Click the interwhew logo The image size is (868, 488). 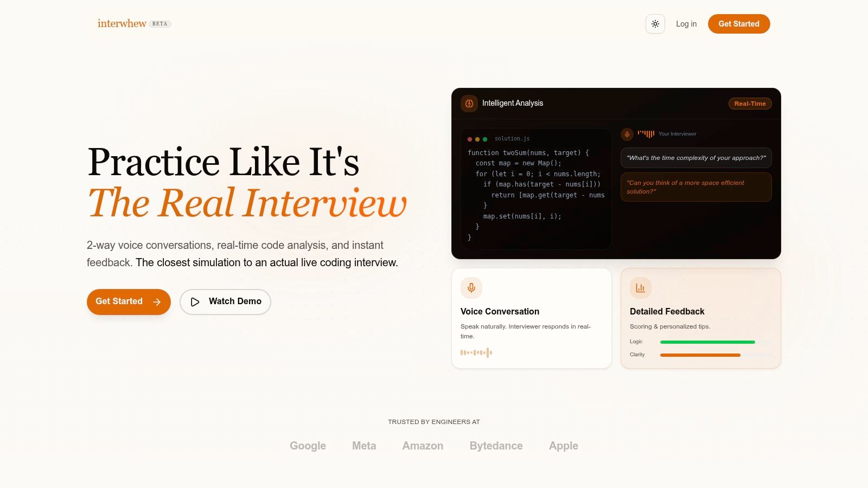[x=122, y=23]
